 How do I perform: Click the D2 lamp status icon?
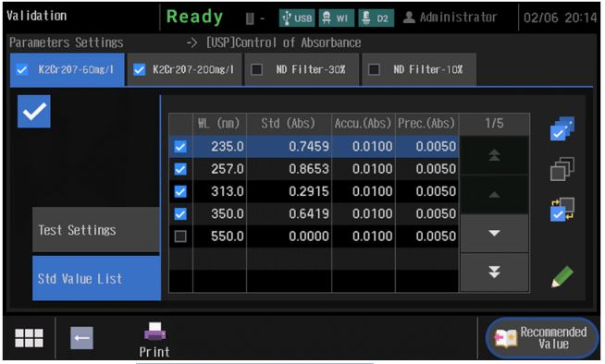(377, 18)
